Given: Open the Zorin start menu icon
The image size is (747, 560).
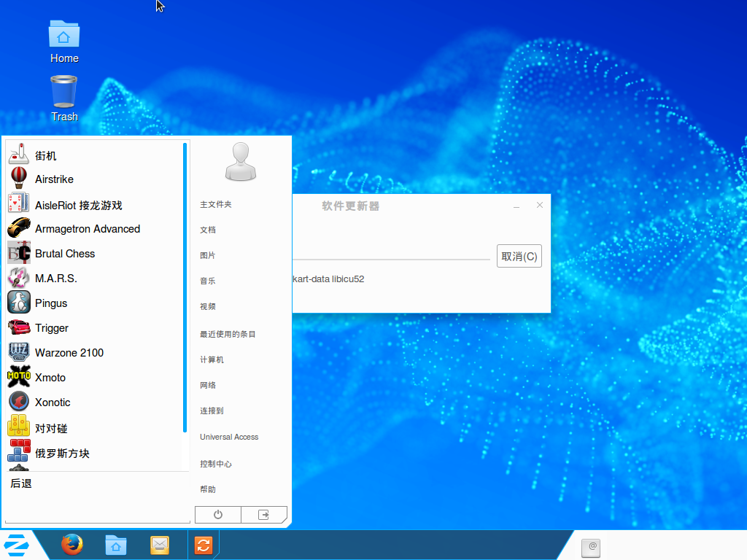Looking at the screenshot, I should click(15, 545).
